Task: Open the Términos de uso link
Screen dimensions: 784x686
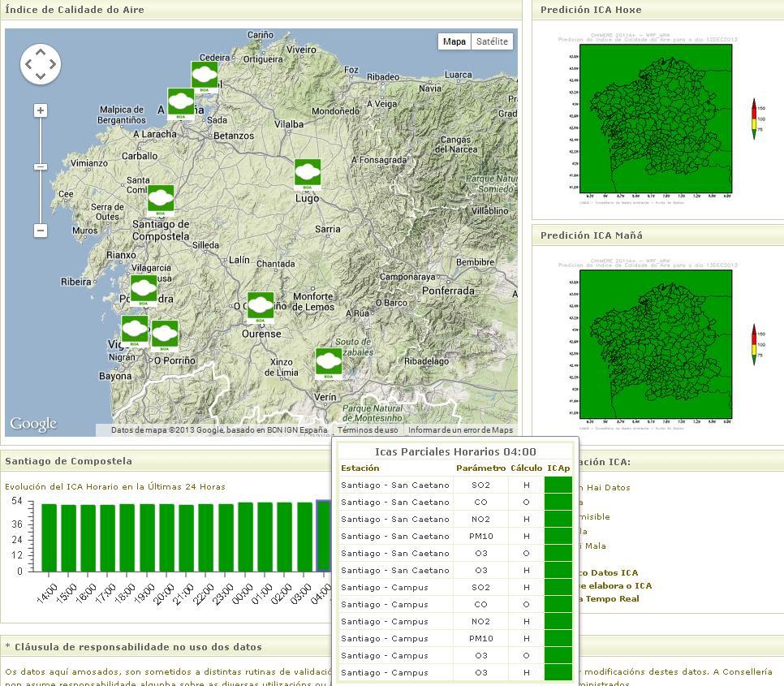Action: click(x=368, y=430)
